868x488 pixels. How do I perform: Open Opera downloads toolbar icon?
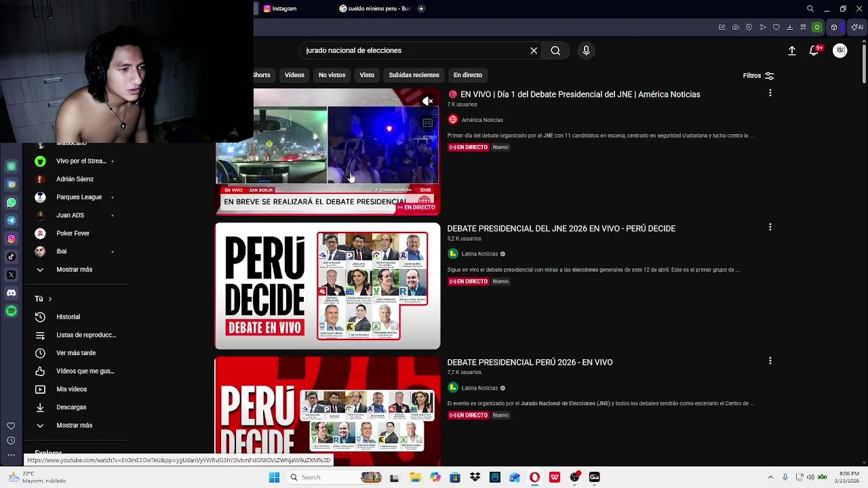(790, 27)
